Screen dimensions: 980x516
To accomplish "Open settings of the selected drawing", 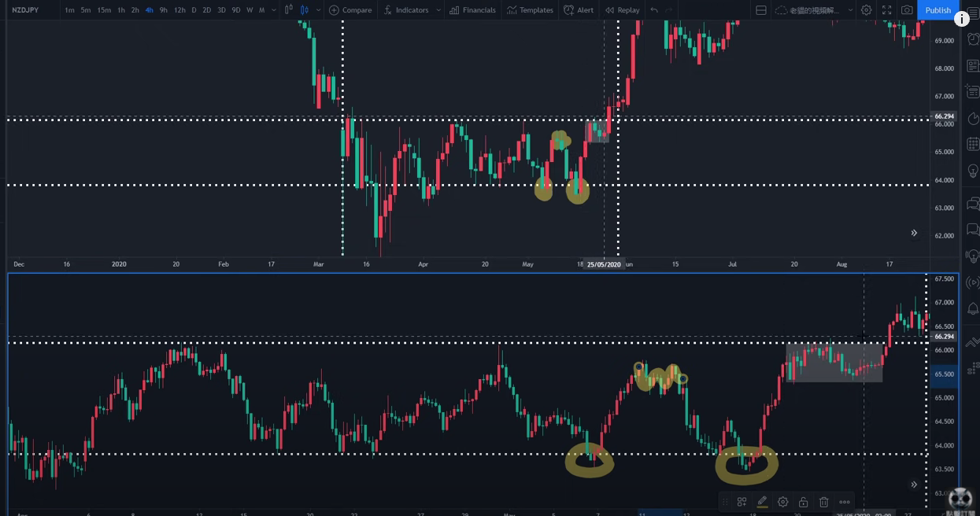I will [782, 502].
